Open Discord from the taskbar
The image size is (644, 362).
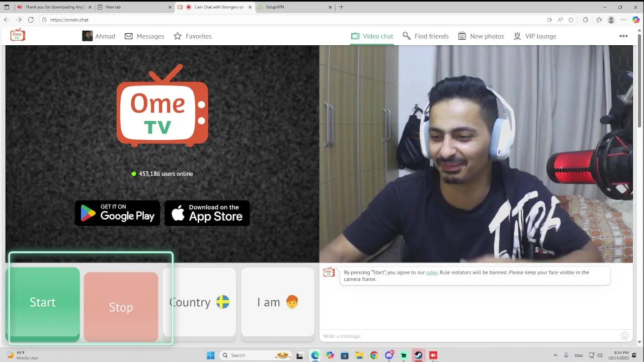tap(389, 355)
